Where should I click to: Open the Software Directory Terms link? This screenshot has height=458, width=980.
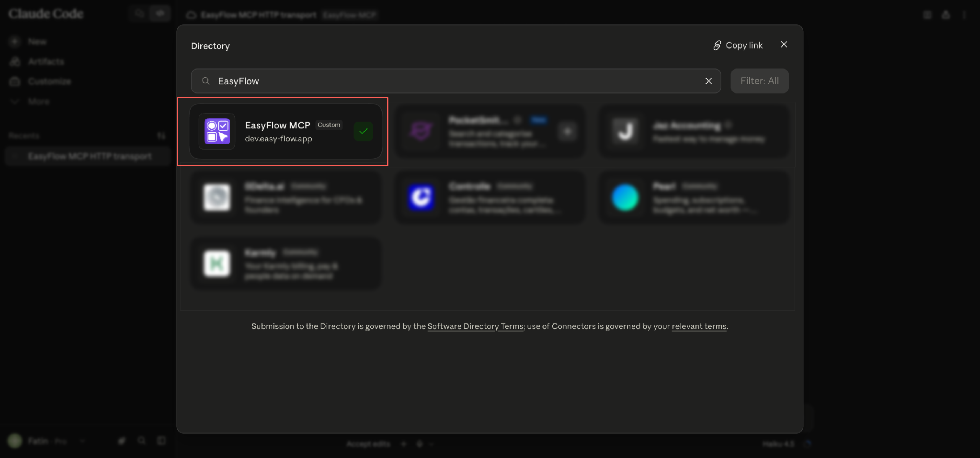475,326
